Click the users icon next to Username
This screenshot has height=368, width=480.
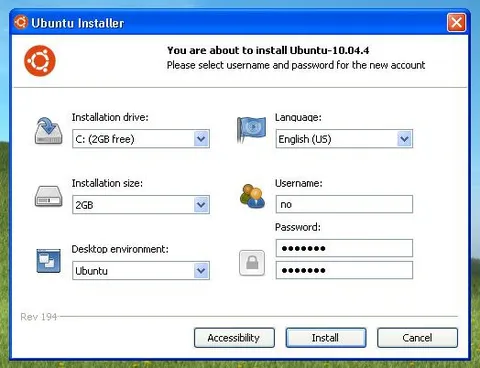[x=252, y=196]
